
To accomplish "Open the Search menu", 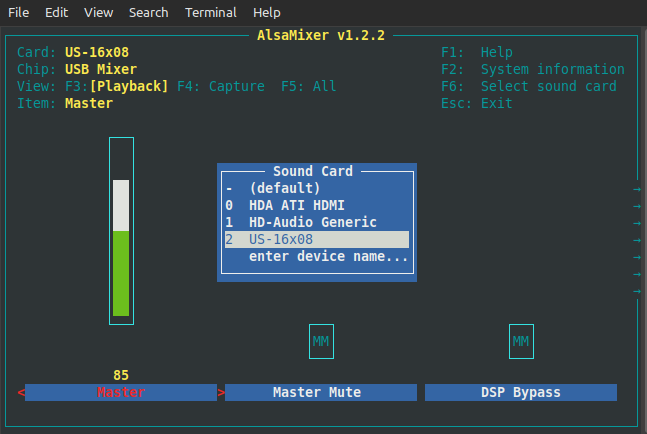I will (x=149, y=12).
